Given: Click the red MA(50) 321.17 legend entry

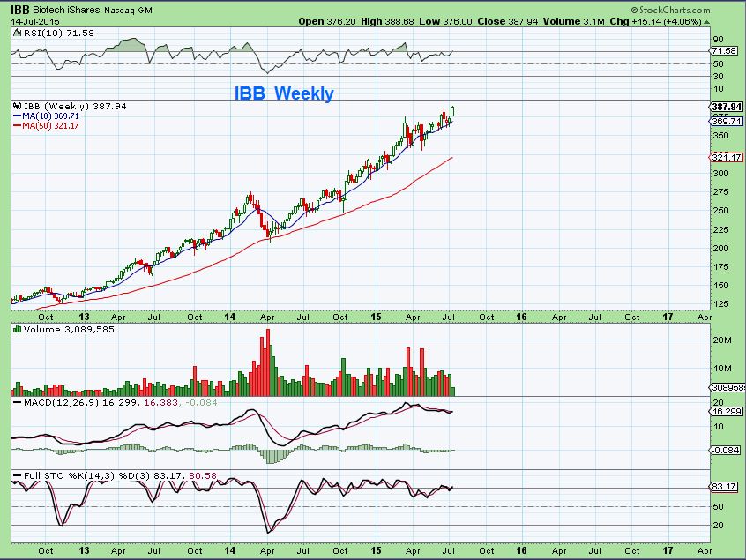Looking at the screenshot, I should [x=46, y=125].
